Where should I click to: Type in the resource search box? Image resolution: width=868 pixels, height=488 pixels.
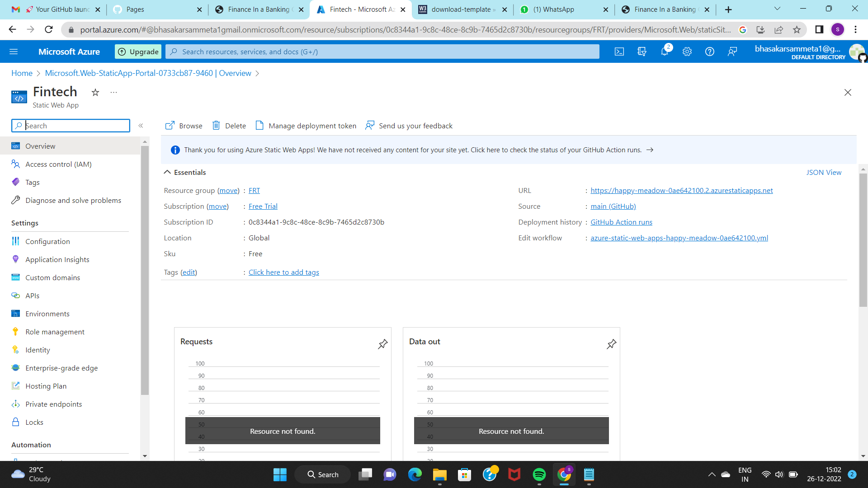(x=71, y=126)
